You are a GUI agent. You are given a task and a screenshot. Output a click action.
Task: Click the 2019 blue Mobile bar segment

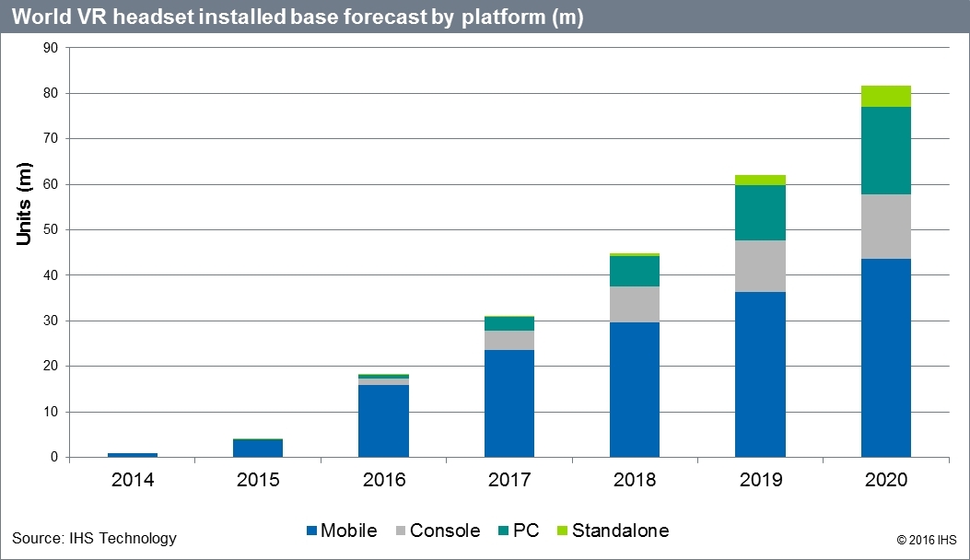[760, 374]
